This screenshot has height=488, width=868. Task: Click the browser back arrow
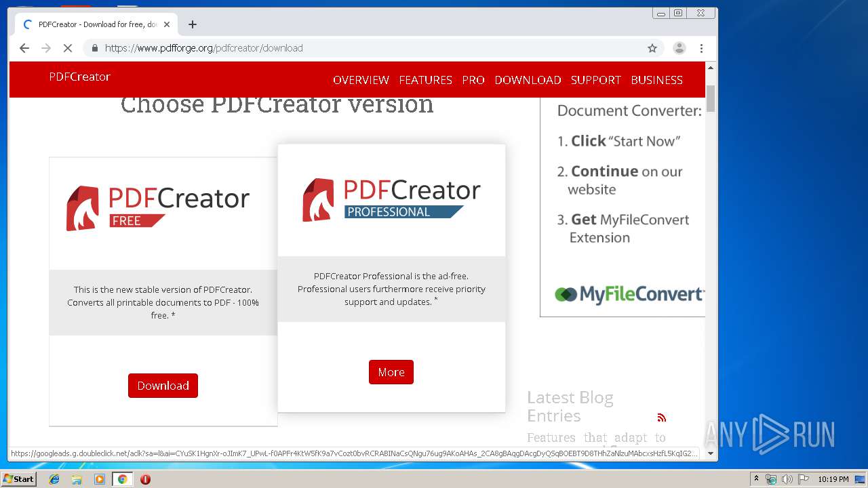(x=24, y=48)
